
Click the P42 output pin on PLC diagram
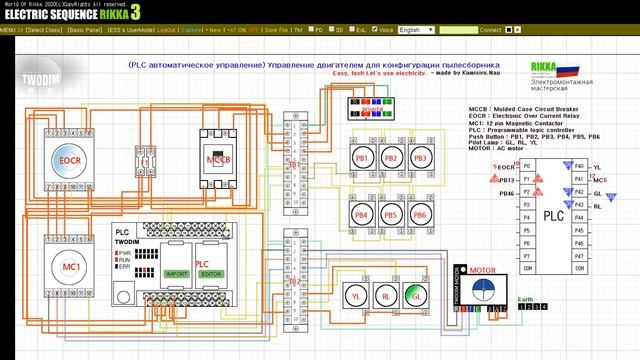579,192
